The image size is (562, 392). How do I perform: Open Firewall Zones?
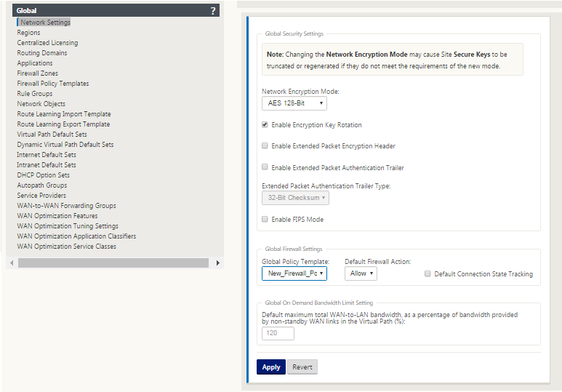[37, 73]
